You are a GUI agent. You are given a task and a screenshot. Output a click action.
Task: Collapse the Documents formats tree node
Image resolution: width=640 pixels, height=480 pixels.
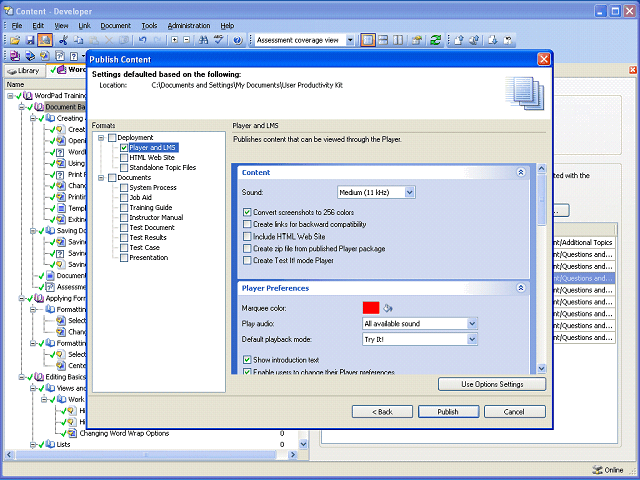click(101, 178)
